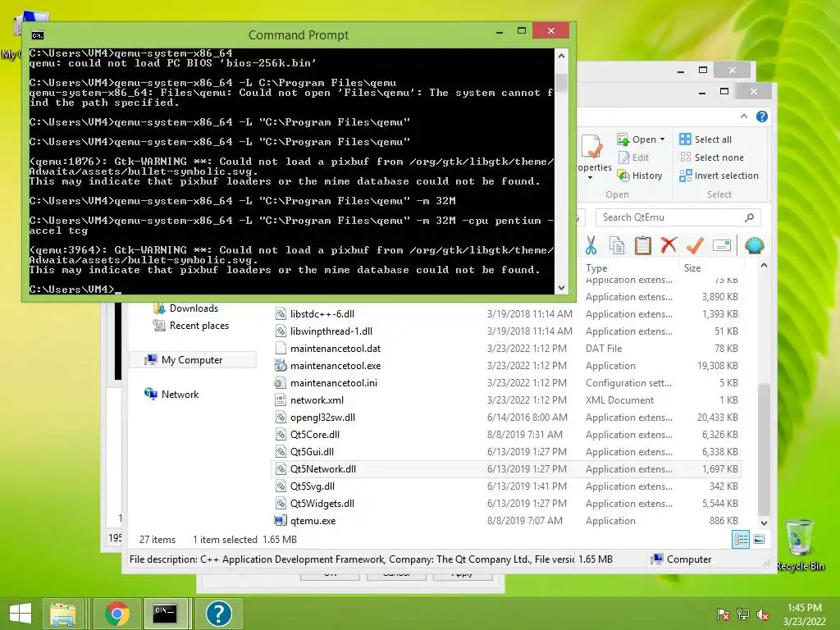Select the file Qt5Gui.dll

(312, 452)
